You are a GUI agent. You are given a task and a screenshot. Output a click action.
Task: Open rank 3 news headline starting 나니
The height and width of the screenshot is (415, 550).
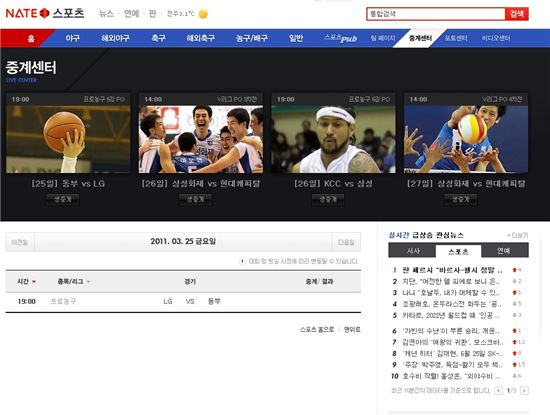click(x=452, y=293)
